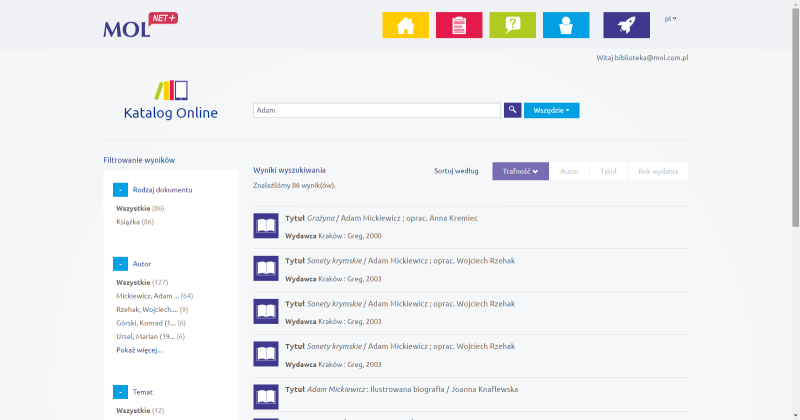Click the purple rocket icon button
The width and height of the screenshot is (800, 420).
click(627, 25)
